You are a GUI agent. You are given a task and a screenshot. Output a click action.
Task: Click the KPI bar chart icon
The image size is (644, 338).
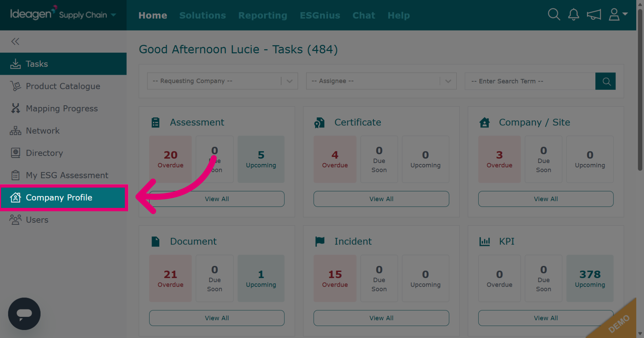[485, 241]
